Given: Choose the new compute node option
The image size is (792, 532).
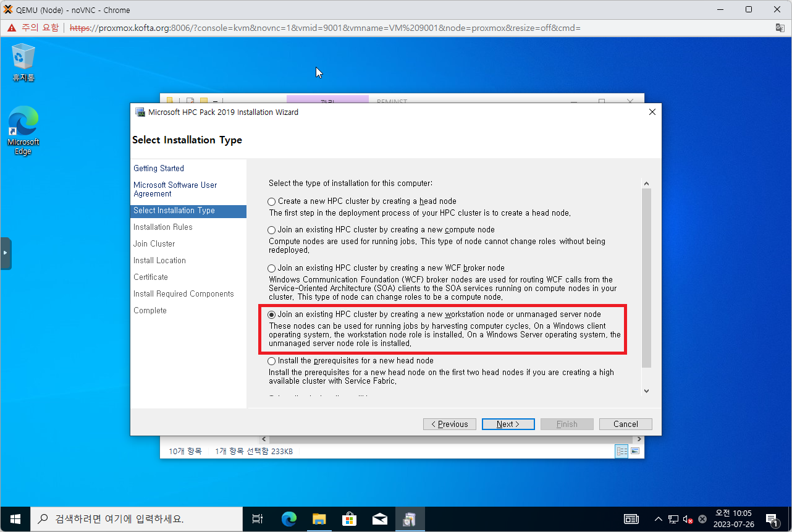Looking at the screenshot, I should (x=272, y=230).
